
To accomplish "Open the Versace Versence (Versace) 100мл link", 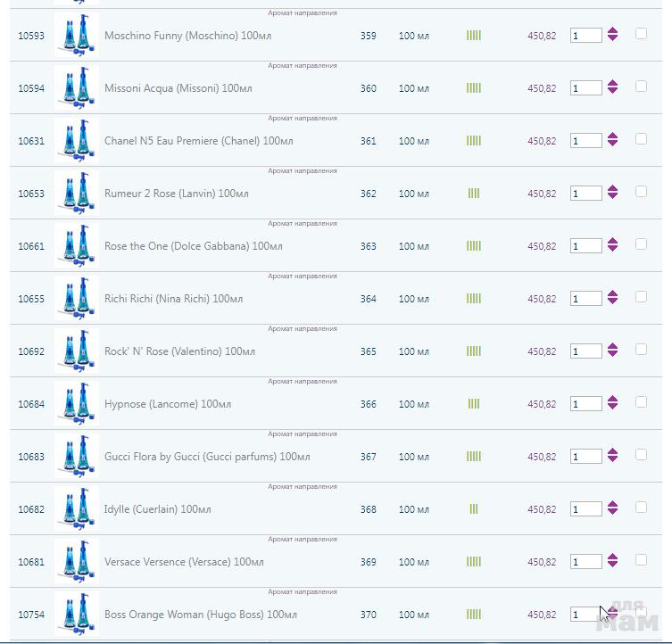I will click(184, 562).
